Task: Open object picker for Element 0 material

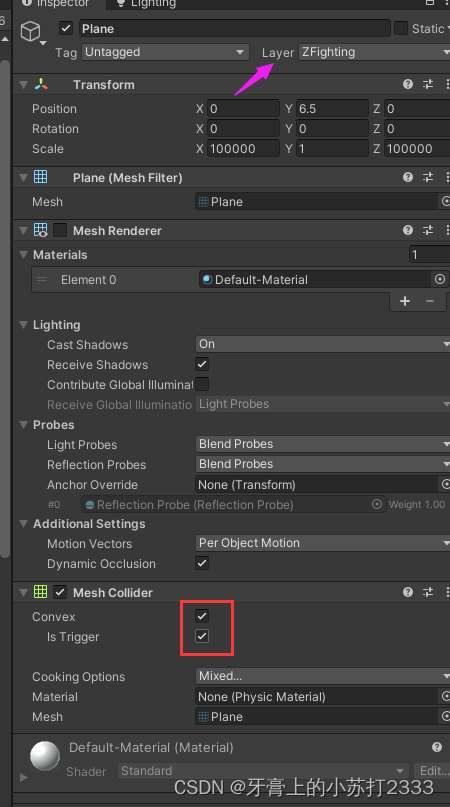Action: click(x=440, y=279)
